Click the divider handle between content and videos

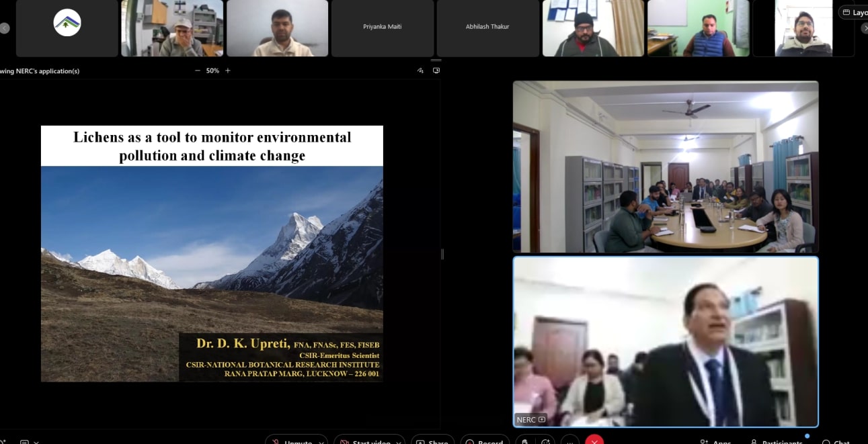pyautogui.click(x=442, y=254)
